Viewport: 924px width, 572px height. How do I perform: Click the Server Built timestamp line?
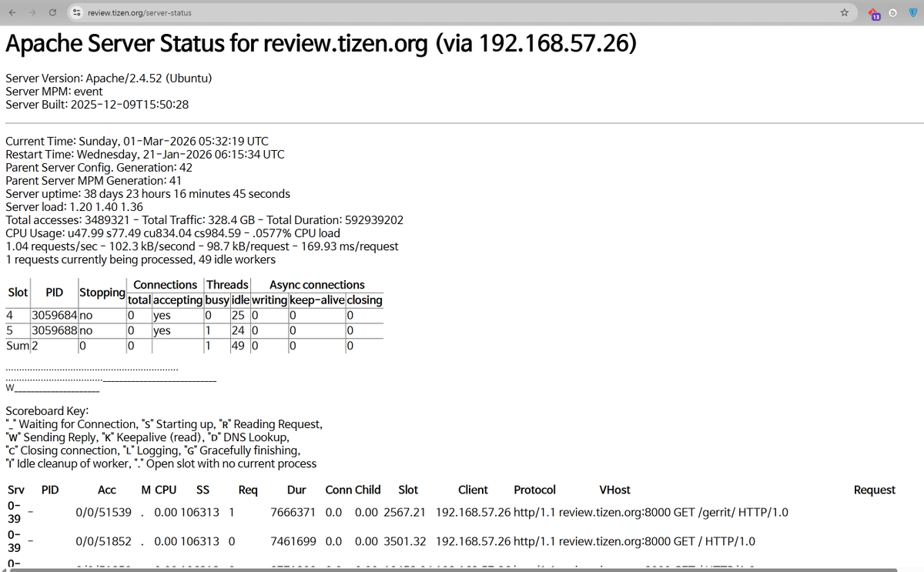(x=97, y=104)
